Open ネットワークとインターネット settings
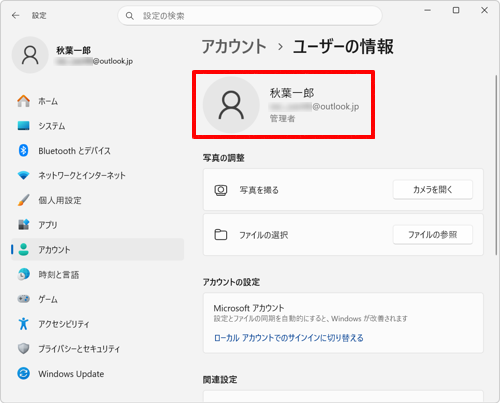500x403 pixels. 97,175
